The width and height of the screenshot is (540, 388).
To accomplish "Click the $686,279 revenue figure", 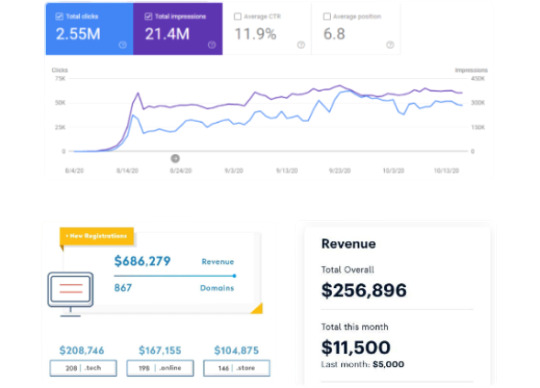I will click(142, 261).
